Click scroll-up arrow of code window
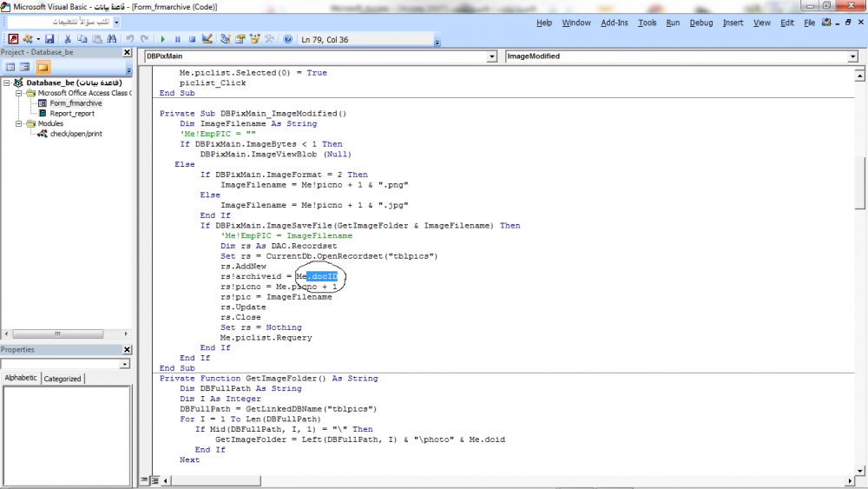The image size is (868, 489). 859,76
